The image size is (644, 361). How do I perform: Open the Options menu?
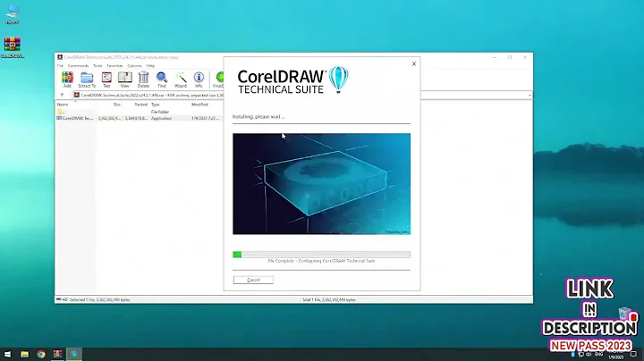coord(134,65)
